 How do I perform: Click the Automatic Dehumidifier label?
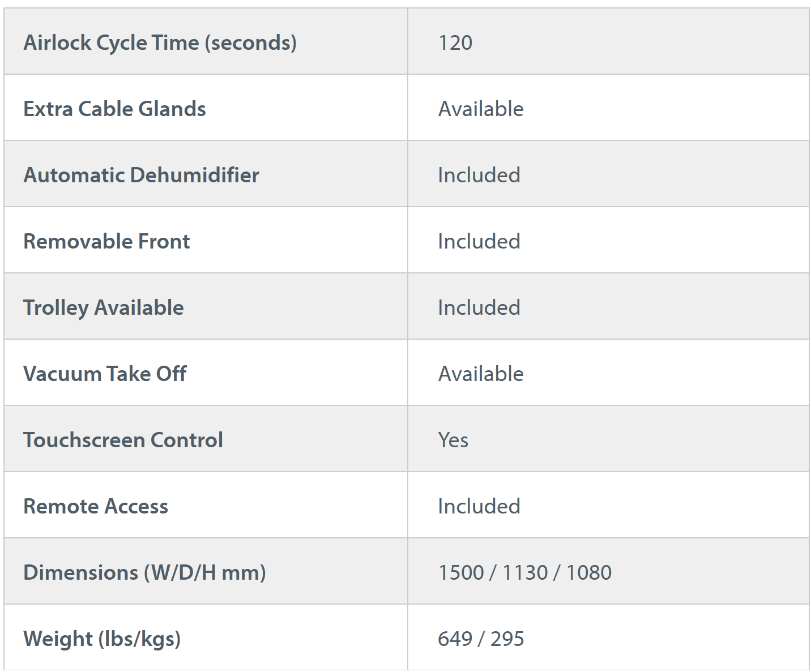(141, 175)
